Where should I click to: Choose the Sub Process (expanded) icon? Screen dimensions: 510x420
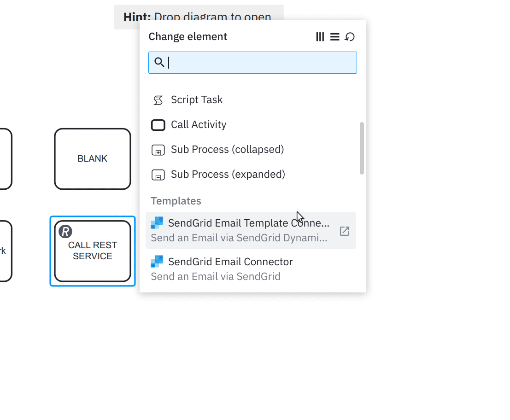pyautogui.click(x=158, y=175)
